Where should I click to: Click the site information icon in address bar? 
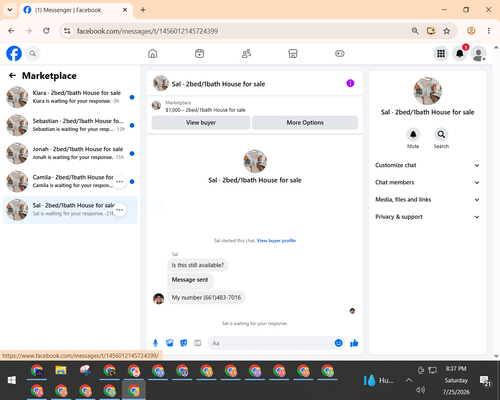(67, 31)
